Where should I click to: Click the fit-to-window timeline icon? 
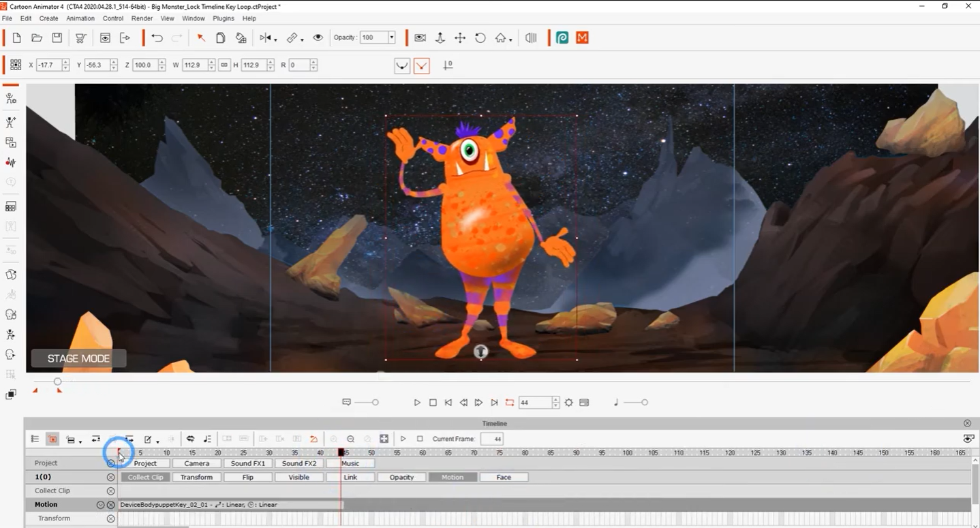pos(384,439)
